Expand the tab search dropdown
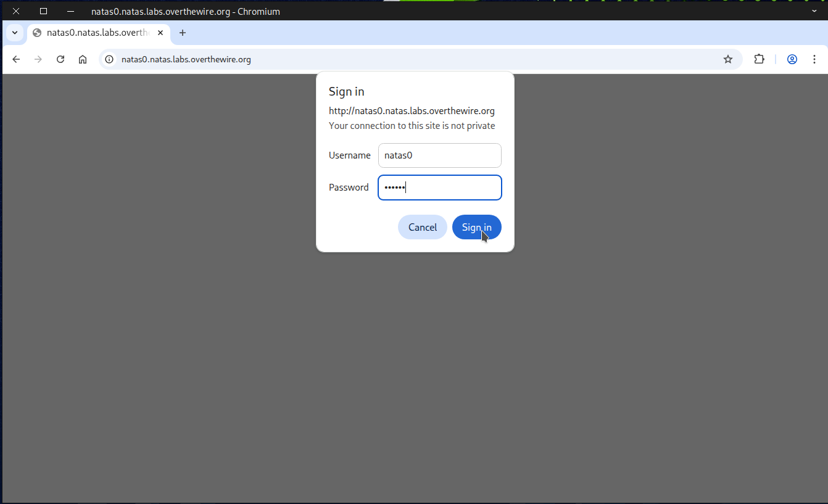 click(x=14, y=33)
